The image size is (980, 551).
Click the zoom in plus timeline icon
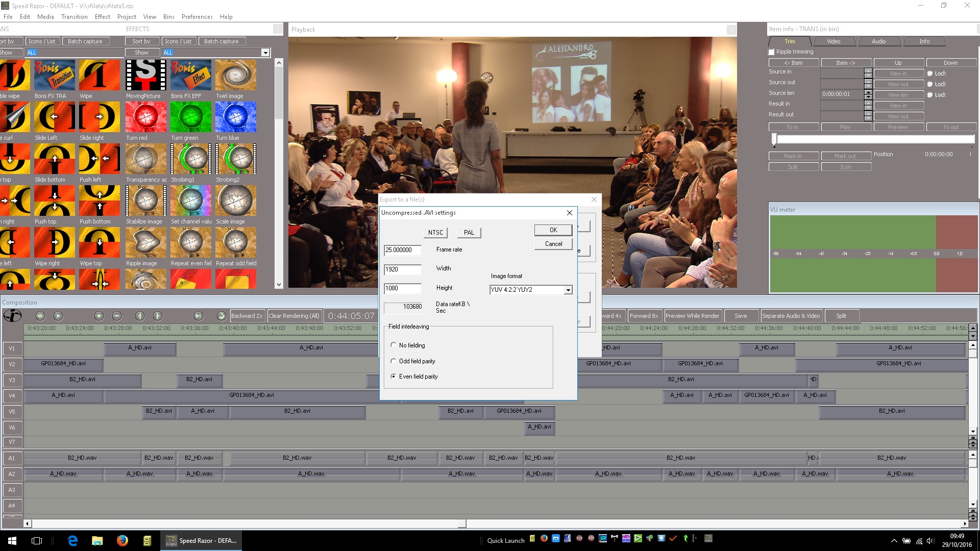[99, 316]
